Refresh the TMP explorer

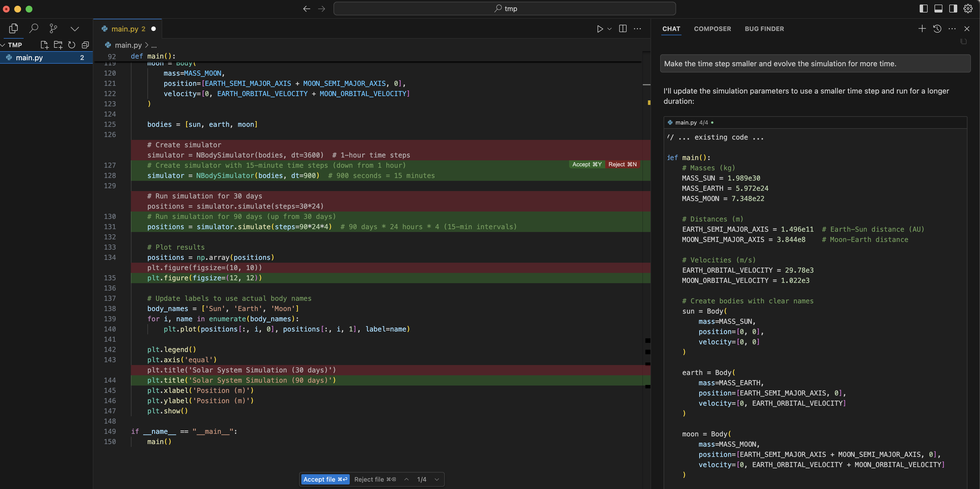(x=71, y=45)
